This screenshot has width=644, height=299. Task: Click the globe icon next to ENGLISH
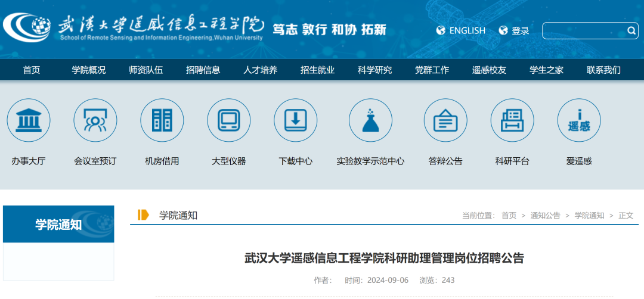(x=441, y=30)
